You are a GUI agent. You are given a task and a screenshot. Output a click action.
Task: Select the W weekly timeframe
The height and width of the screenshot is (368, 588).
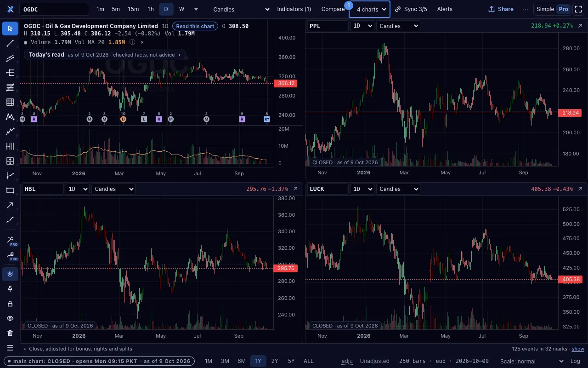pos(181,9)
